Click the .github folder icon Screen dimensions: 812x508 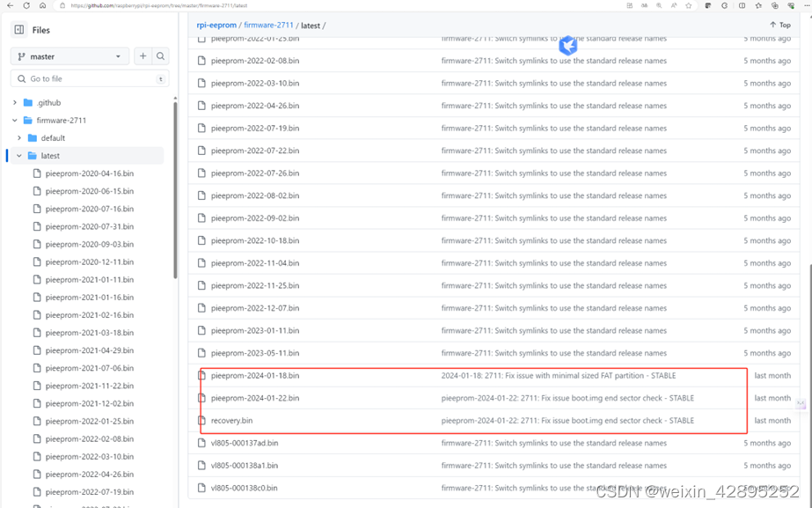pos(28,103)
